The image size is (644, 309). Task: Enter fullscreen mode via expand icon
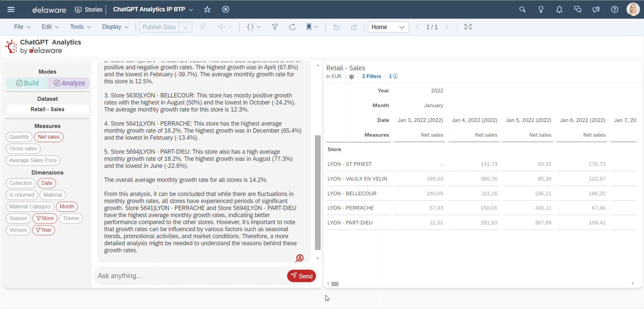(468, 27)
